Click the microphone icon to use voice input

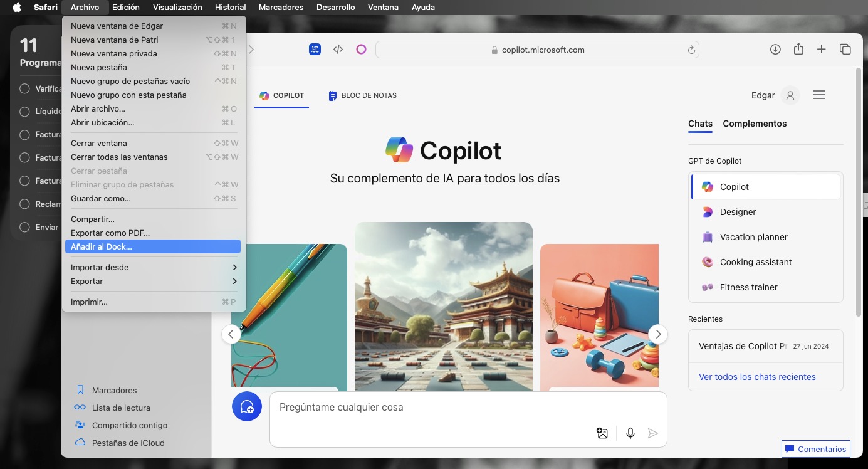[630, 433]
